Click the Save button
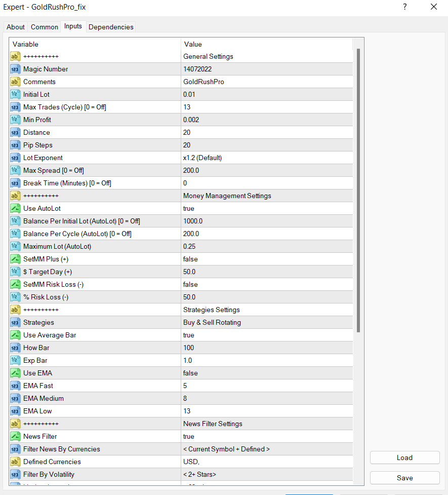The height and width of the screenshot is (495, 448). click(405, 478)
